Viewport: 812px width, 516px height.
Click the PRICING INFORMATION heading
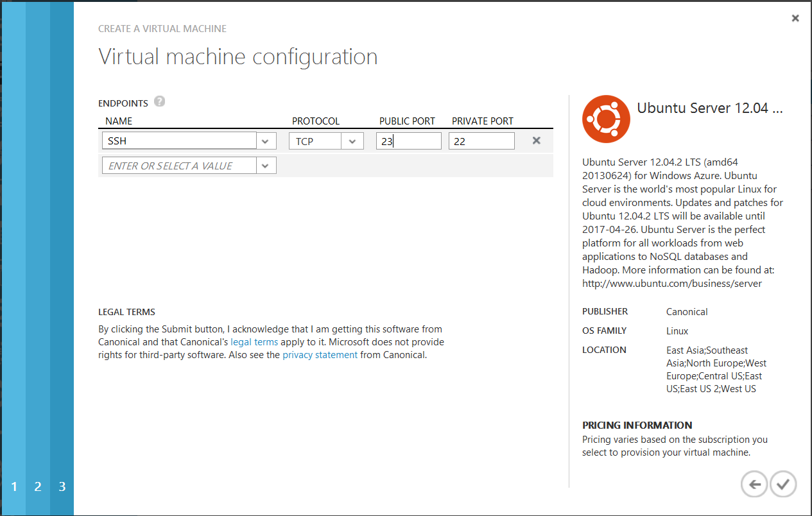point(637,425)
